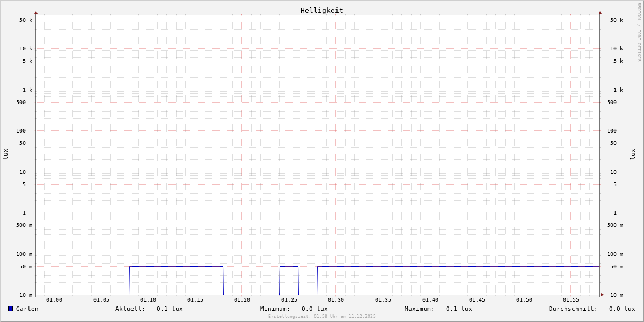Click the right axis lux unit label

click(633, 154)
